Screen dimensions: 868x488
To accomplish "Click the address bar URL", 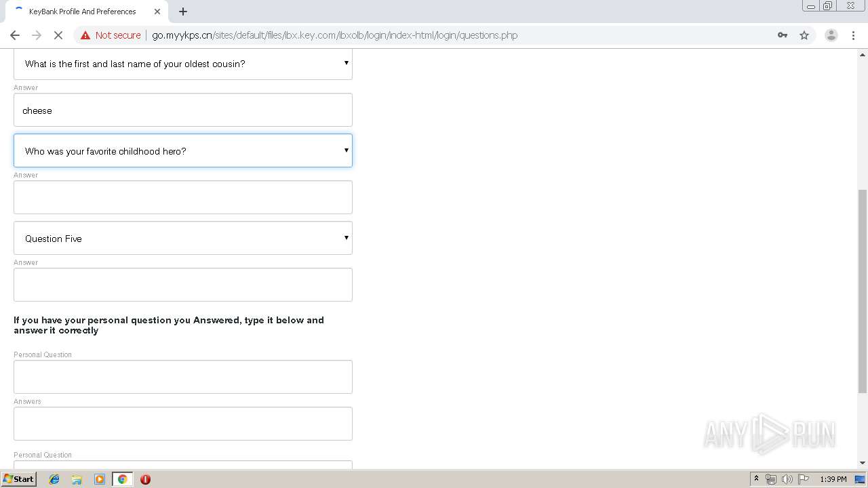I will [334, 35].
